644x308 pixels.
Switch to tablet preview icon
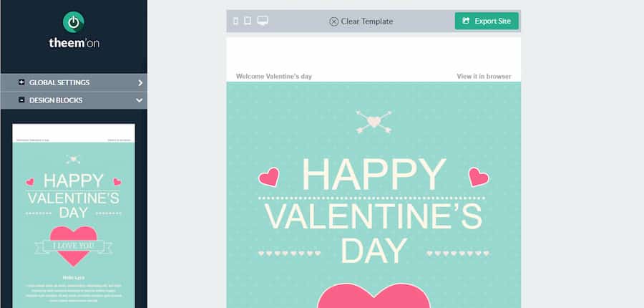(x=248, y=21)
